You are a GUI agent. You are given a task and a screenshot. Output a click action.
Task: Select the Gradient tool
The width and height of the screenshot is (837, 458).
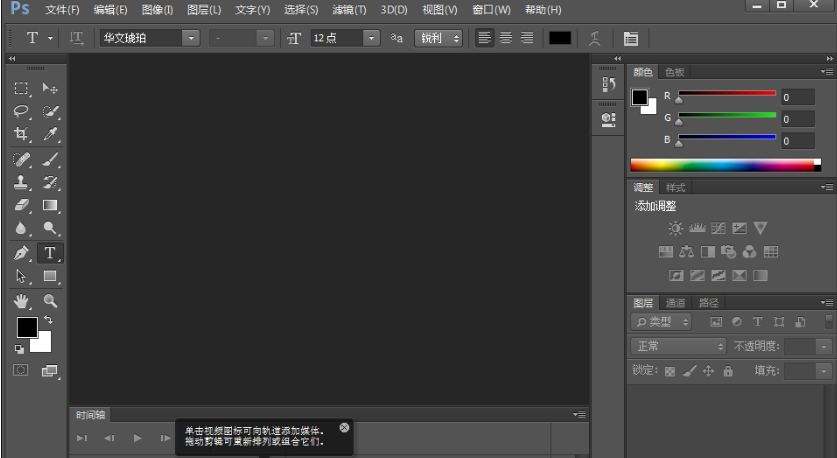point(50,205)
